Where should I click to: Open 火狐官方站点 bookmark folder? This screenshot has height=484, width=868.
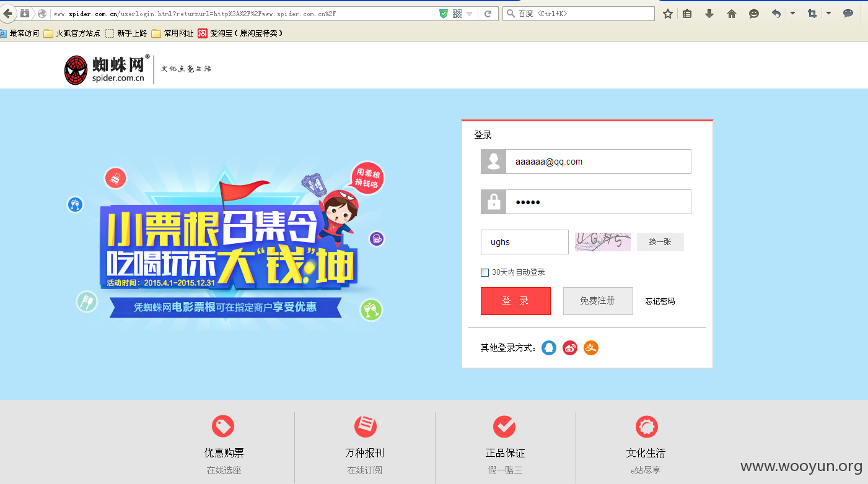click(72, 33)
